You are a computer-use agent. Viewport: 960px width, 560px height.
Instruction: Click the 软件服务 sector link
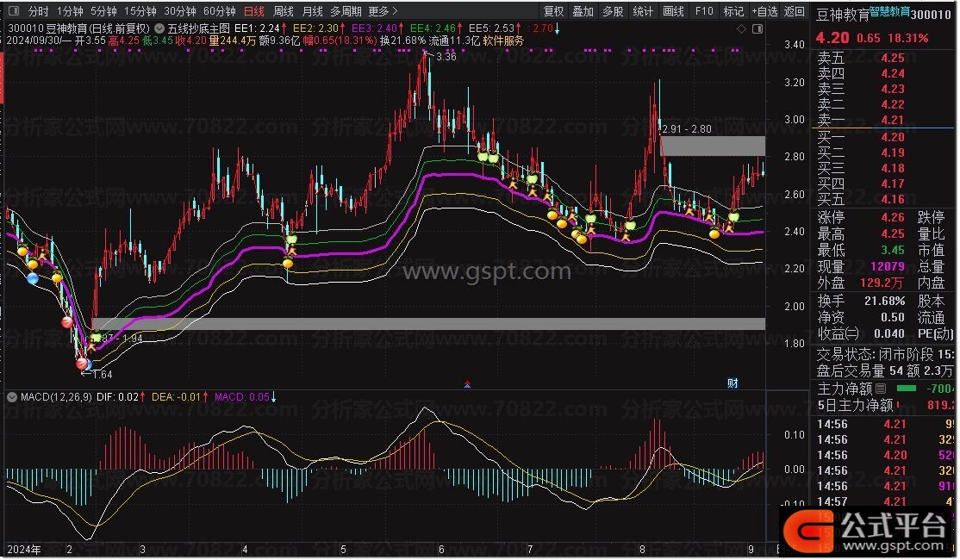pyautogui.click(x=503, y=40)
